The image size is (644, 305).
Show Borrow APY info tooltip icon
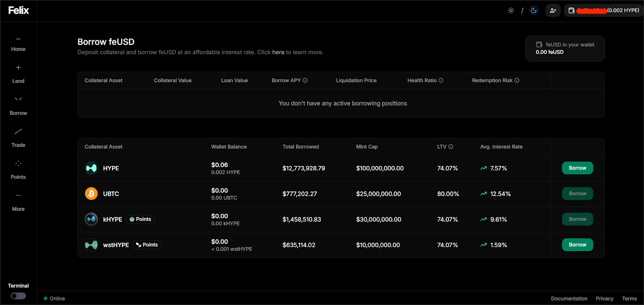point(305,80)
